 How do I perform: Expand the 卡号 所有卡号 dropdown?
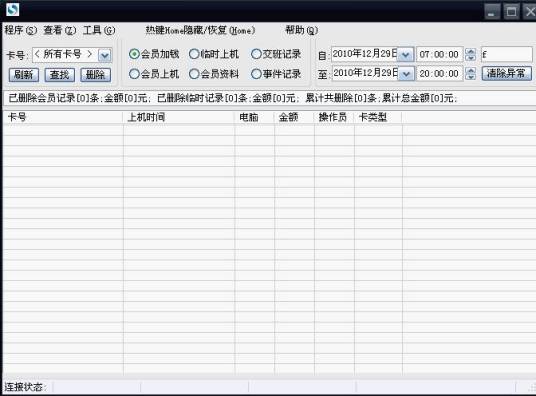(105, 55)
